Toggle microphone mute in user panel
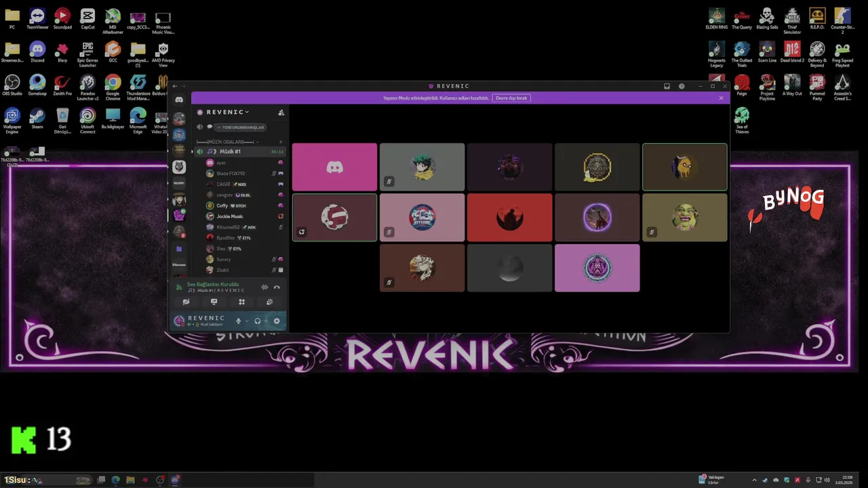The width and height of the screenshot is (868, 488). point(238,321)
